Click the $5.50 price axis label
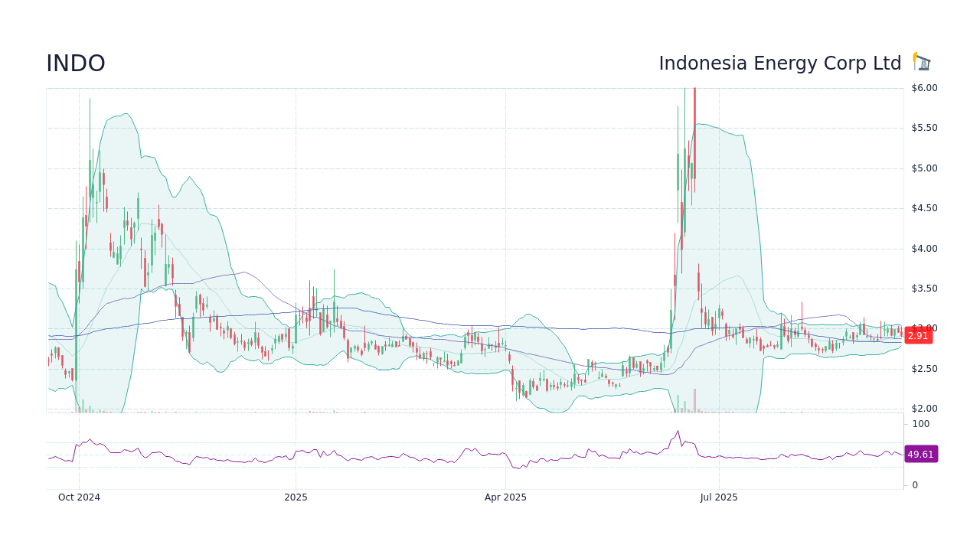The height and width of the screenshot is (551, 980). click(924, 128)
